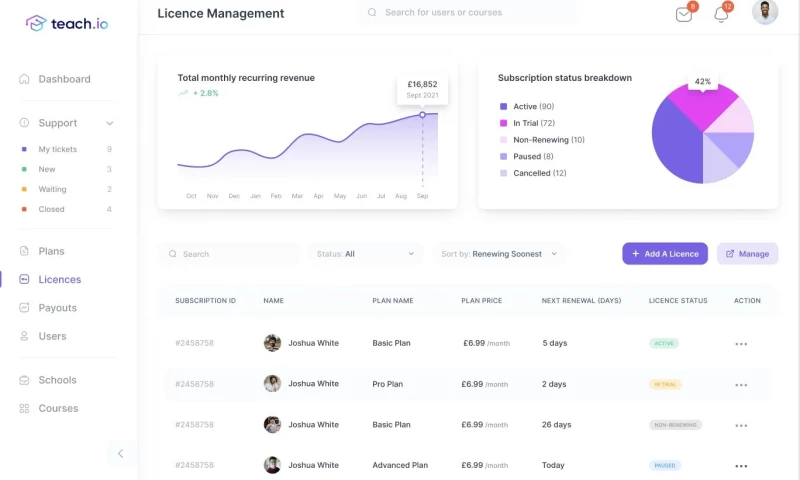Click the Sept 2021 data point on chart
Image resolution: width=800 pixels, height=480 pixels.
click(x=422, y=115)
